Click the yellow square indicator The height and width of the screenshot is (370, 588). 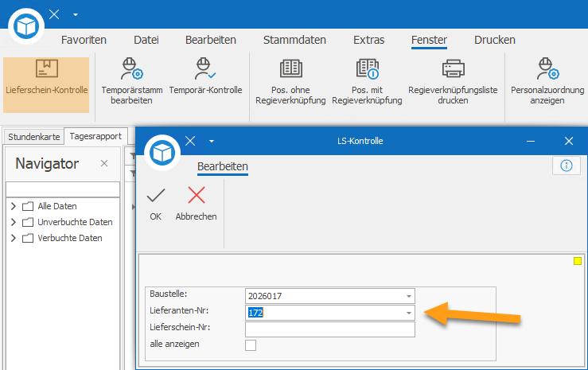click(578, 261)
